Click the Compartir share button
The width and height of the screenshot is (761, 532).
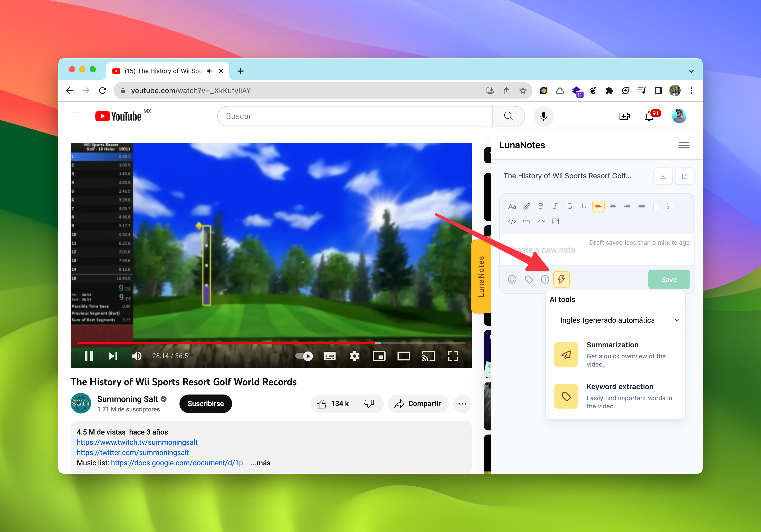pyautogui.click(x=418, y=403)
